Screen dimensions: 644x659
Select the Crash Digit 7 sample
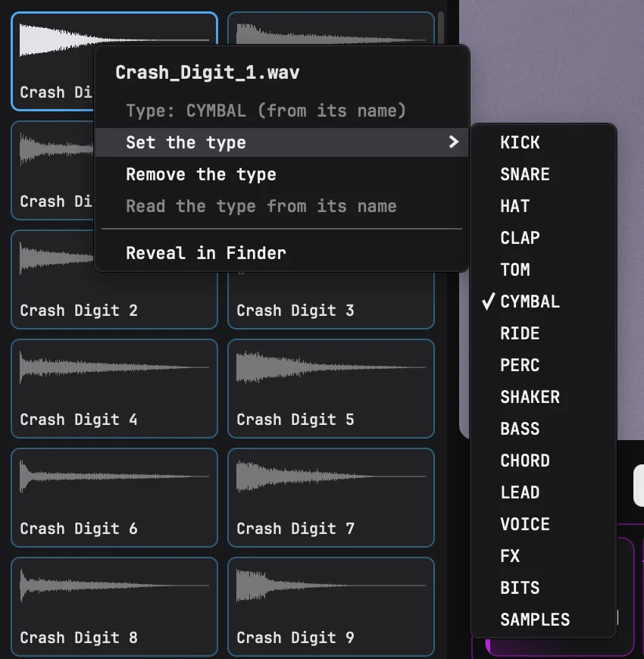(x=331, y=498)
